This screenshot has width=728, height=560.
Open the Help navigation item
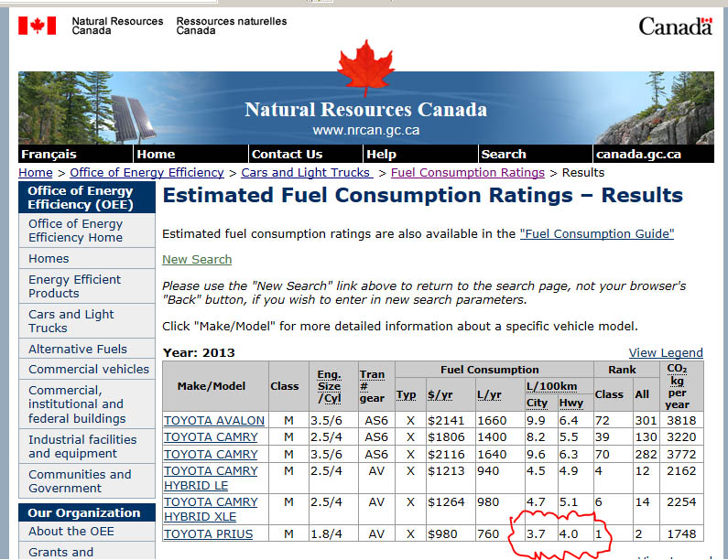pos(381,154)
